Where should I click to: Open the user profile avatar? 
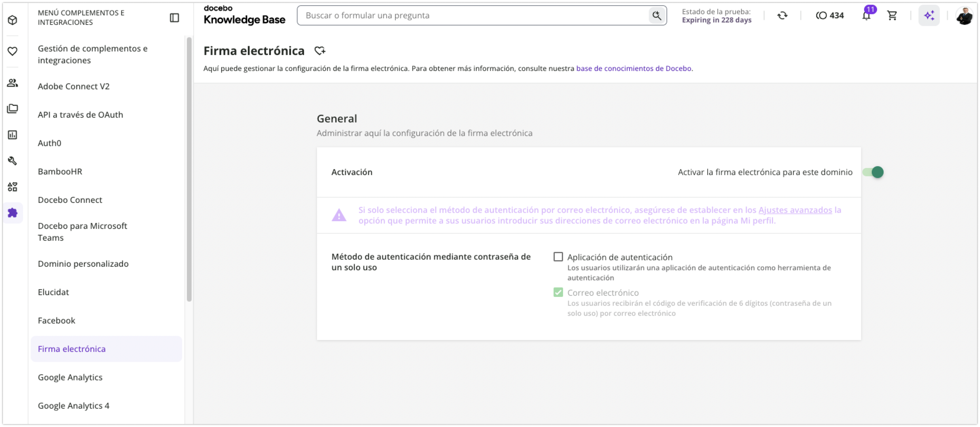coord(964,16)
